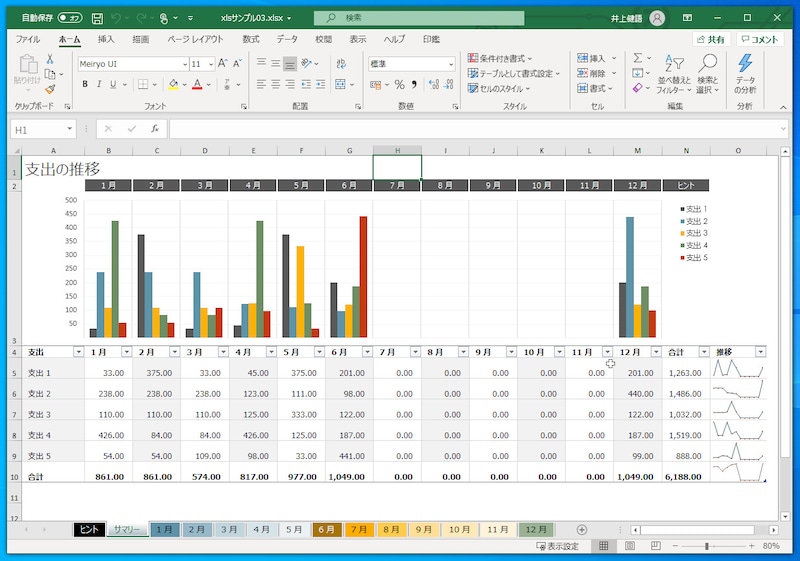Viewport: 800px width, 561px height.
Task: Open the filter dropdown for 合計 column header
Action: point(705,352)
